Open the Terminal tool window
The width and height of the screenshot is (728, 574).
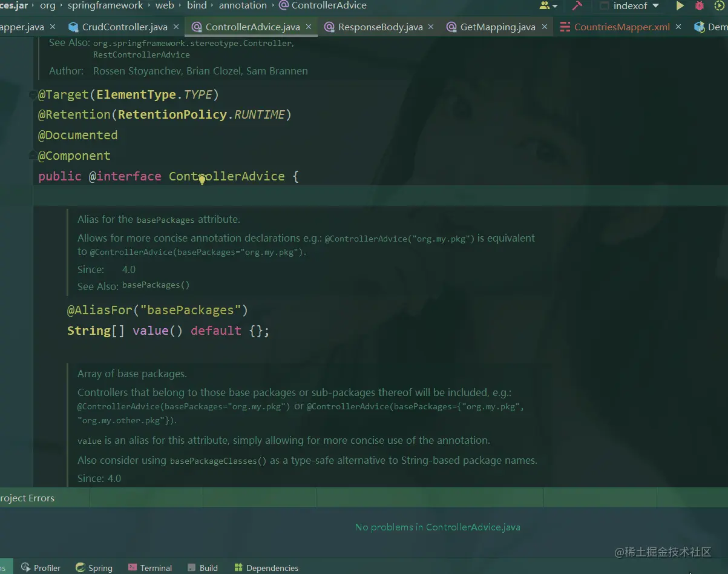tap(150, 567)
